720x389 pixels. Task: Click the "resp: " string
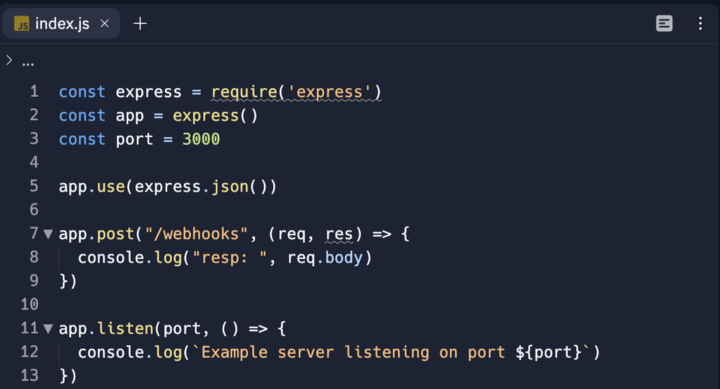tap(230, 258)
